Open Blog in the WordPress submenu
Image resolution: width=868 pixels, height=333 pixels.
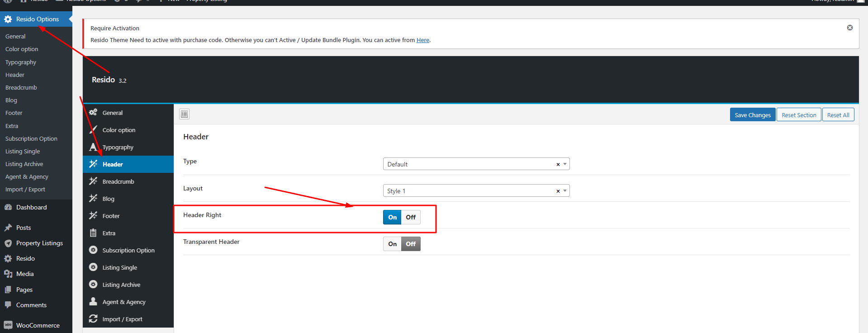pos(11,100)
